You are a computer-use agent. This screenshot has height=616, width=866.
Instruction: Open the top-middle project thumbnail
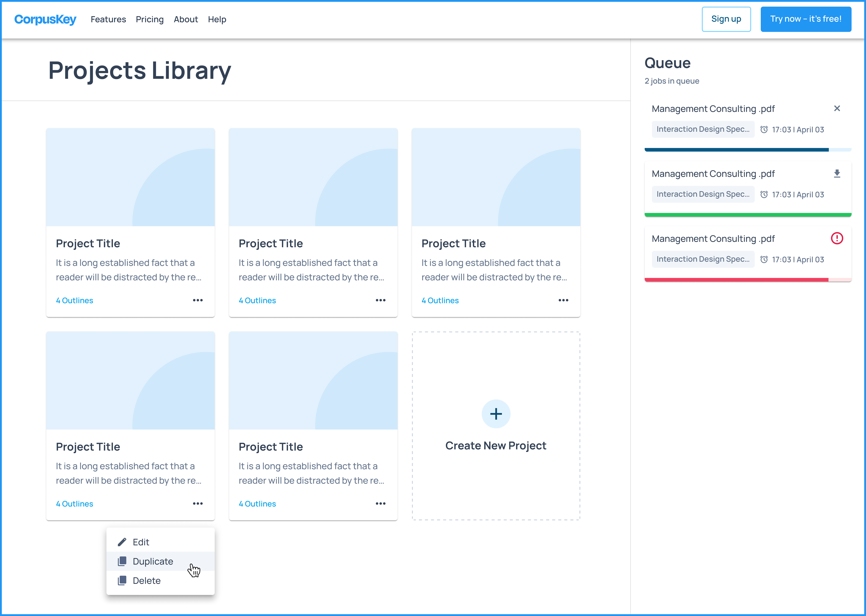coord(313,177)
